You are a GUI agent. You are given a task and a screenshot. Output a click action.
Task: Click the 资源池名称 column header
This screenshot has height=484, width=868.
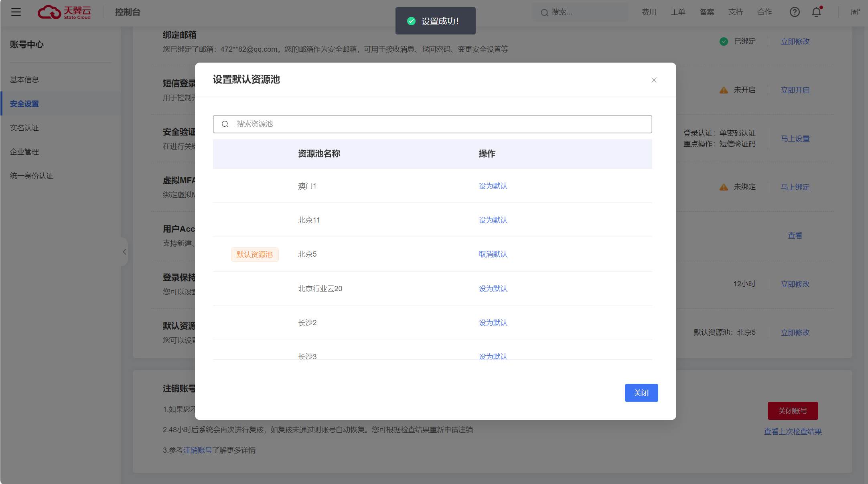(x=319, y=154)
